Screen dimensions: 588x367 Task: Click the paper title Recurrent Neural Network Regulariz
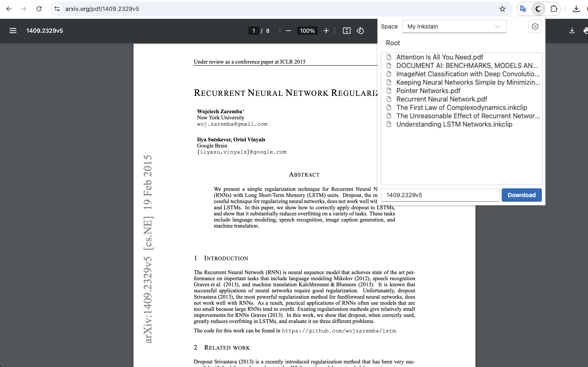tap(285, 93)
